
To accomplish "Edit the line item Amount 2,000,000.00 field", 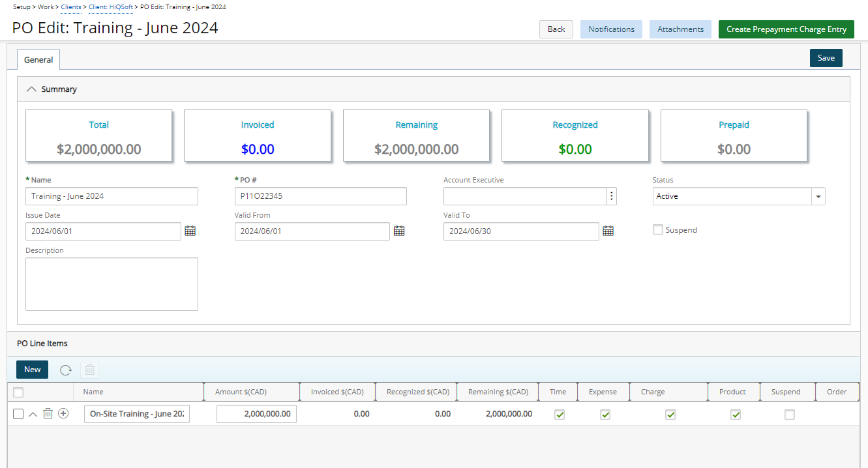I will pos(256,414).
